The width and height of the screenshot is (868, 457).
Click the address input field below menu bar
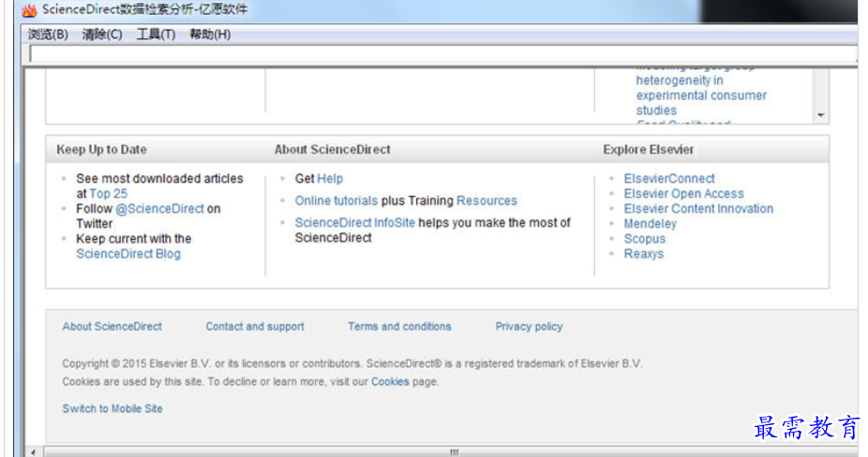coord(442,54)
